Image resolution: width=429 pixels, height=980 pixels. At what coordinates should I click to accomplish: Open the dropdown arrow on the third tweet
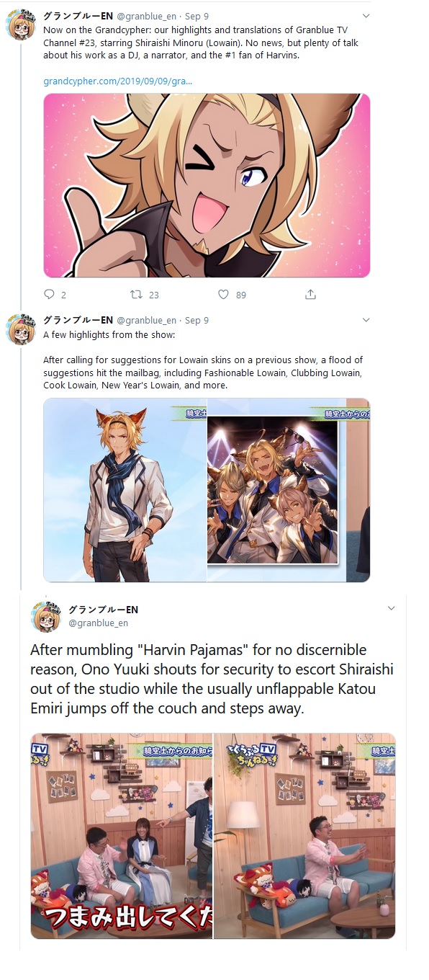point(392,609)
